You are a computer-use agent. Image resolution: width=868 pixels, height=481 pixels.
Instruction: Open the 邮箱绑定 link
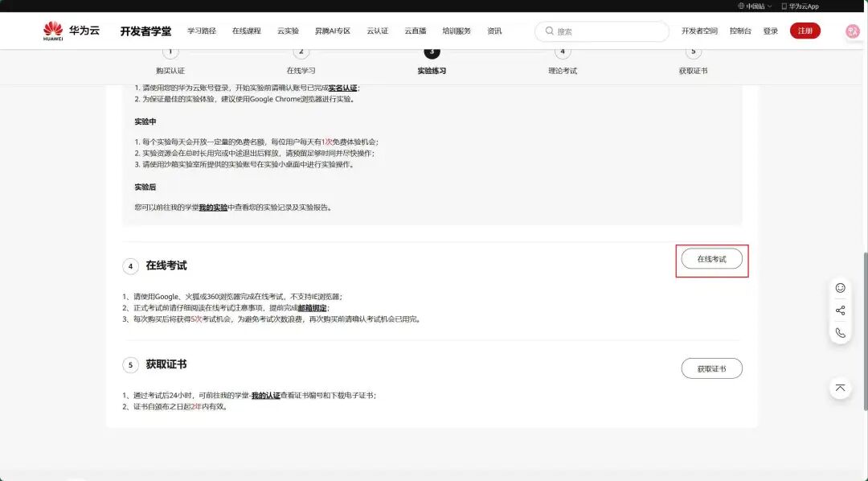[312, 307]
